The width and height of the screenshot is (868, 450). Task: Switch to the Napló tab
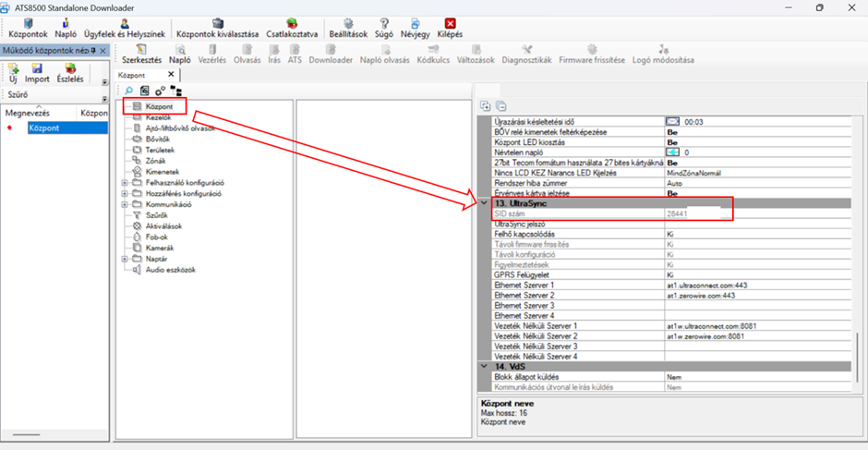click(179, 59)
